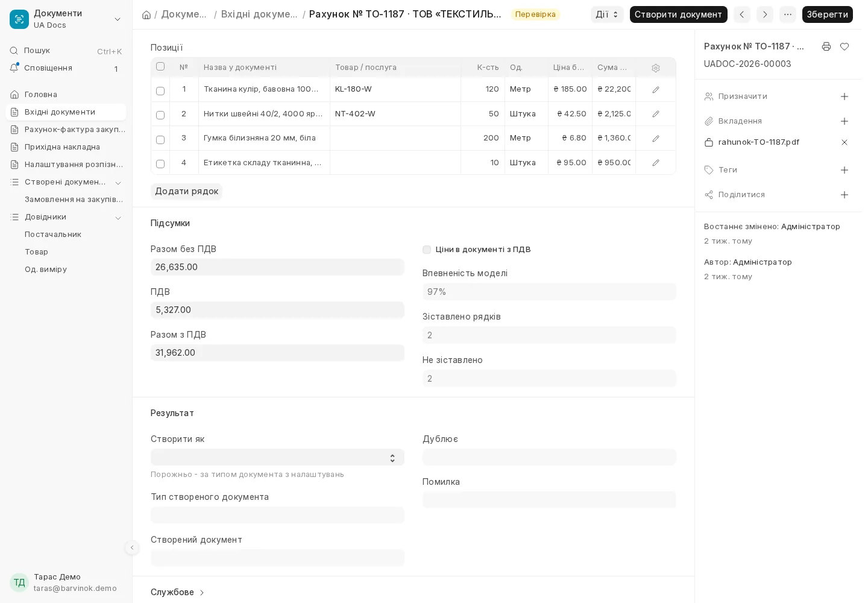Viewport: 868px width, 603px height.
Task: Edit row 2 Нитки швейні with pencil
Action: click(656, 114)
